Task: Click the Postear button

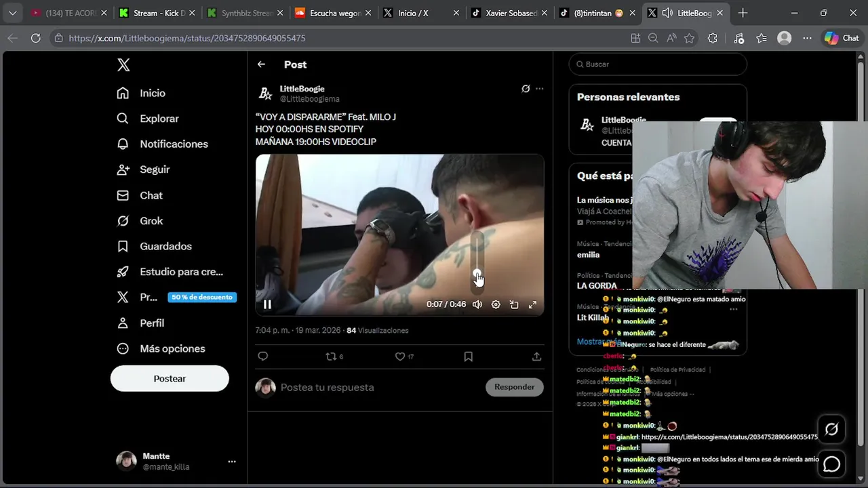Action: pyautogui.click(x=170, y=378)
